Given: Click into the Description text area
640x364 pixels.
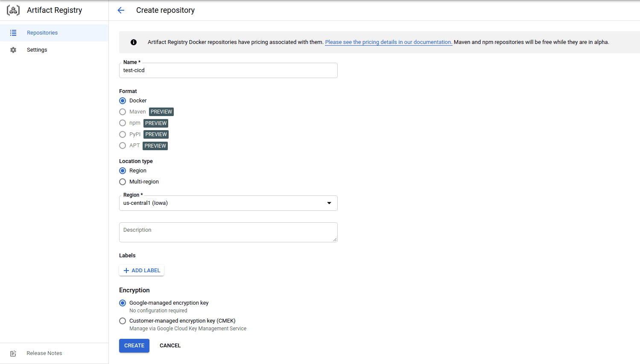Looking at the screenshot, I should tap(228, 232).
